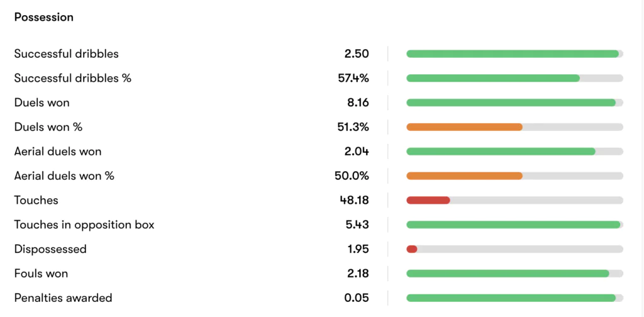Click the 5.43 value

(357, 225)
